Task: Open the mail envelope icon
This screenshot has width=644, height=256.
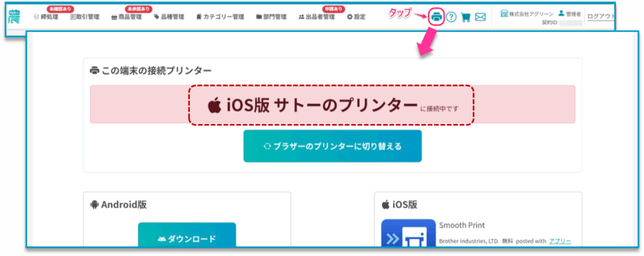Action: [x=480, y=17]
